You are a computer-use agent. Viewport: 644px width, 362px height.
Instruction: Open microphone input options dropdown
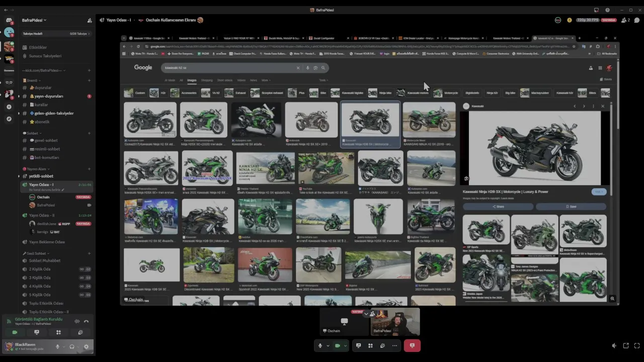328,345
